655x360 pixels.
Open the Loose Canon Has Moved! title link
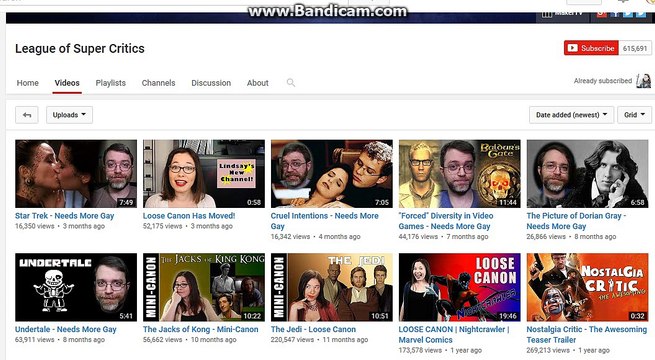[189, 216]
